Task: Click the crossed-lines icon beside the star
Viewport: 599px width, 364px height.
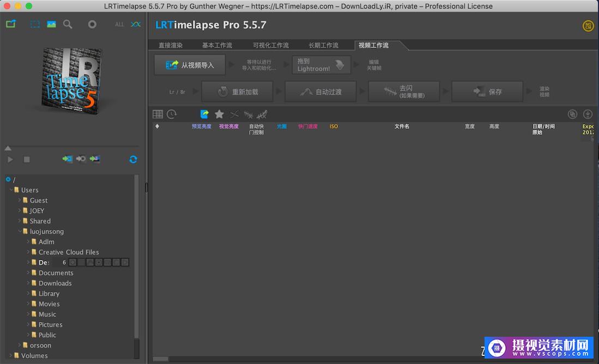Action: pos(234,114)
